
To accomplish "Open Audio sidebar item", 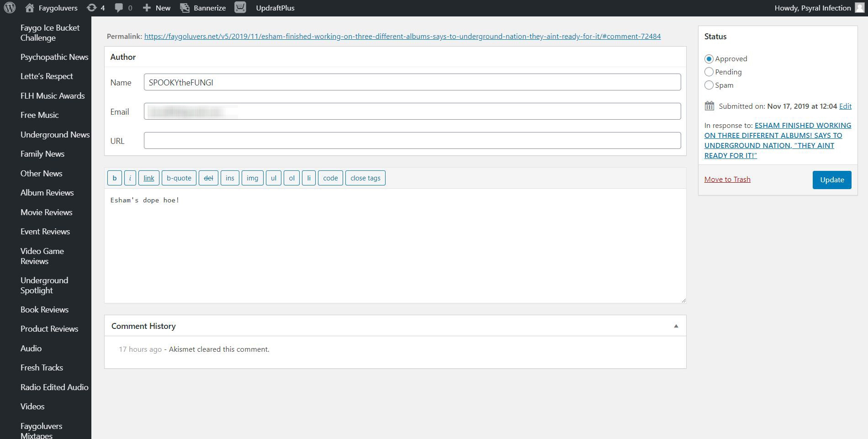I will pyautogui.click(x=31, y=349).
